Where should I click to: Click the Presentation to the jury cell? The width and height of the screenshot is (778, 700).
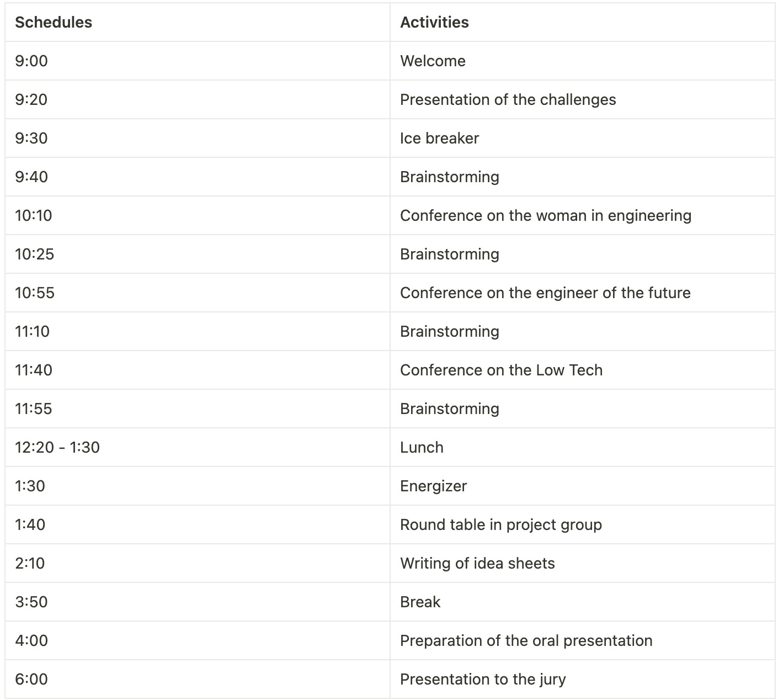click(x=582, y=679)
